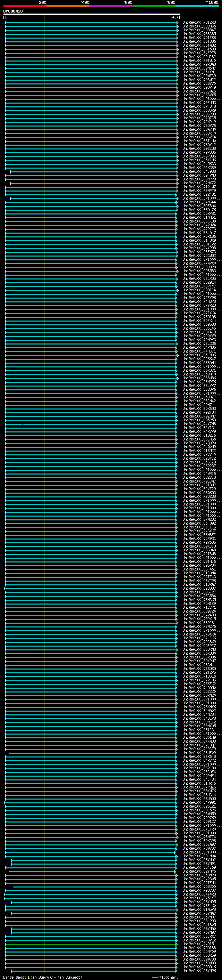Open hit UniRef100_A7TZ43
This screenshot has height=980, width=222.
(199, 577)
